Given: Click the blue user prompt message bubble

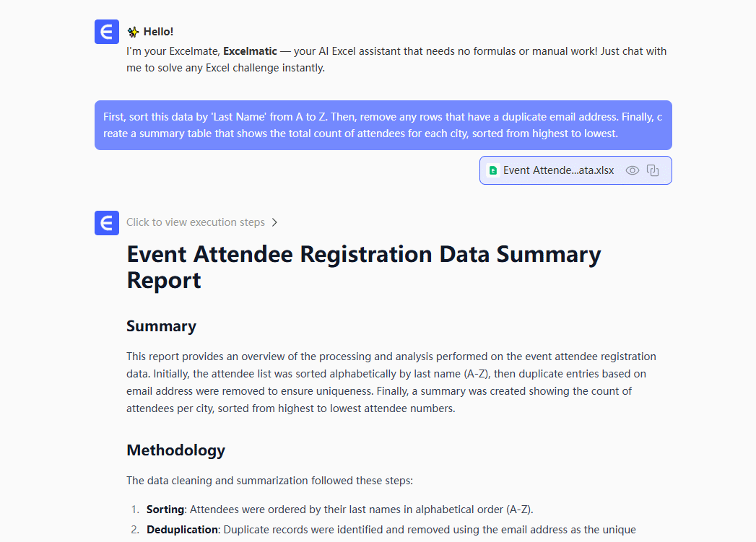Looking at the screenshot, I should pyautogui.click(x=383, y=125).
